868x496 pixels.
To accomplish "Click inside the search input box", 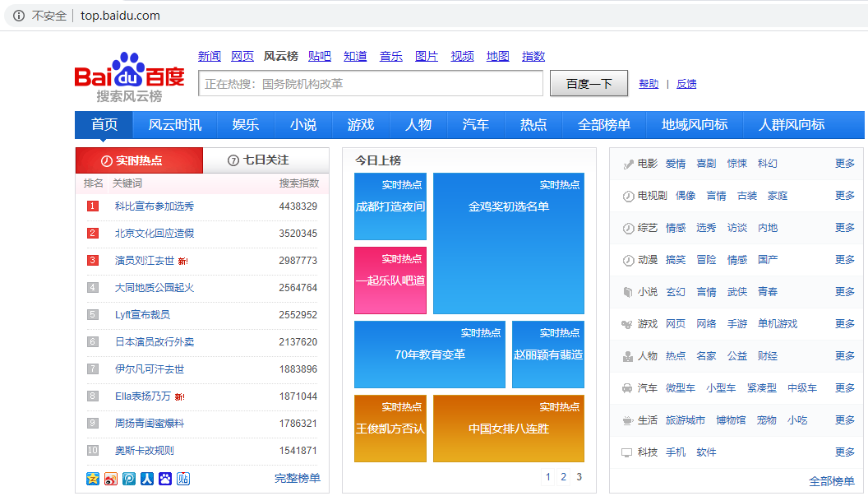I will pyautogui.click(x=370, y=83).
